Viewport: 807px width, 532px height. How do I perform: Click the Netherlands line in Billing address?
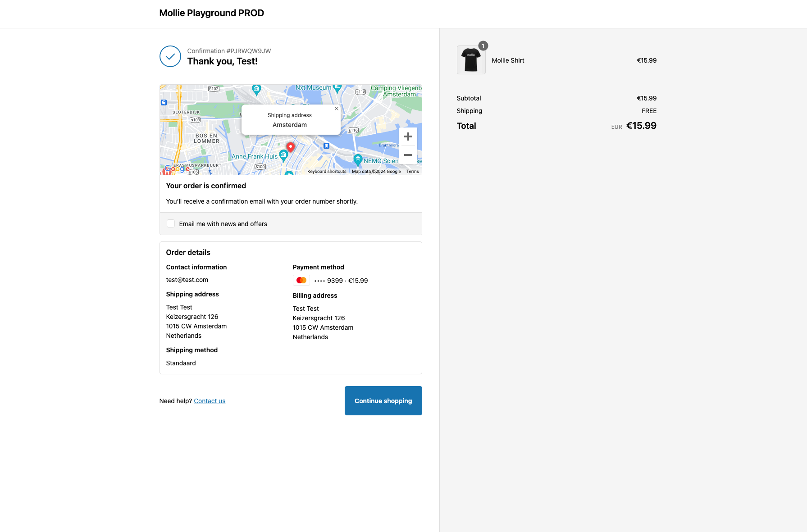pos(310,337)
